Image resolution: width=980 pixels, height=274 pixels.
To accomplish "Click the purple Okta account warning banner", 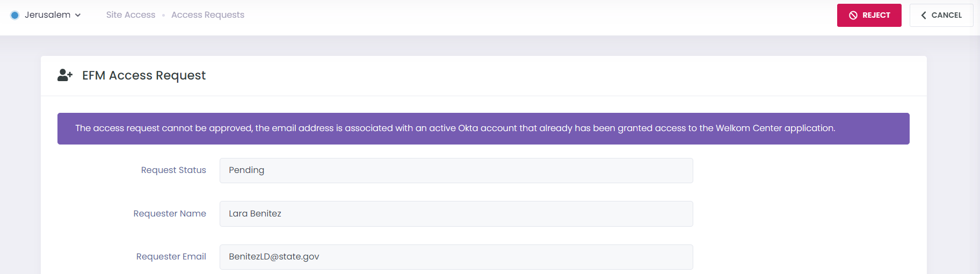I will pos(483,128).
